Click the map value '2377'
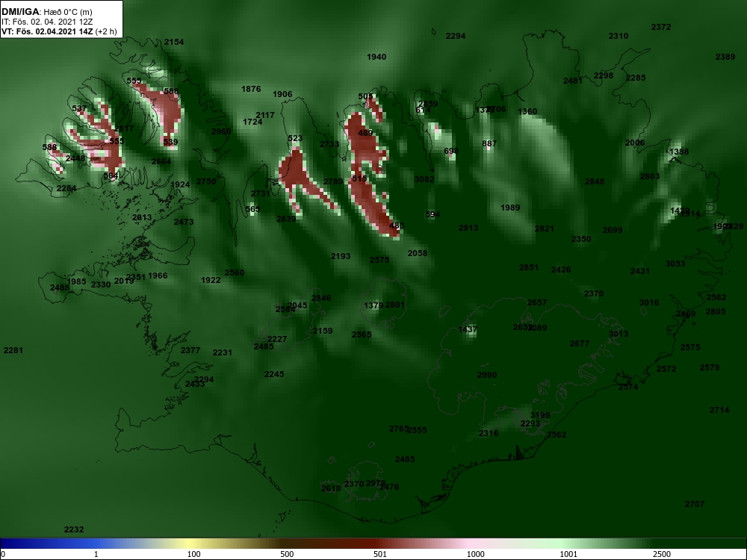 tap(190, 350)
